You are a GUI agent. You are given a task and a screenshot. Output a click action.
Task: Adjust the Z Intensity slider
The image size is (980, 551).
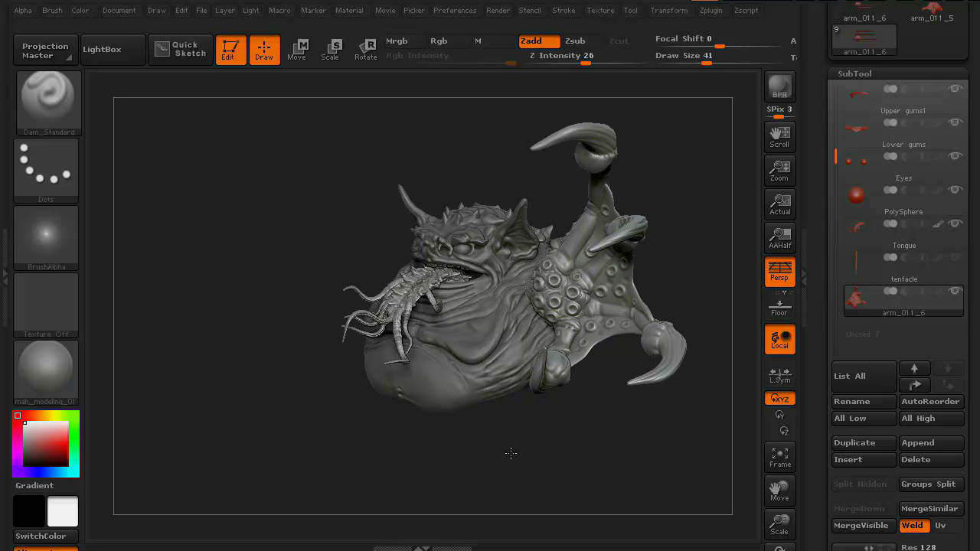point(584,57)
